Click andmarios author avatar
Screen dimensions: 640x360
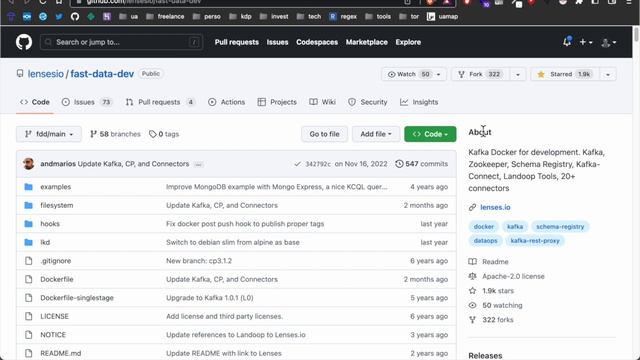point(29,164)
